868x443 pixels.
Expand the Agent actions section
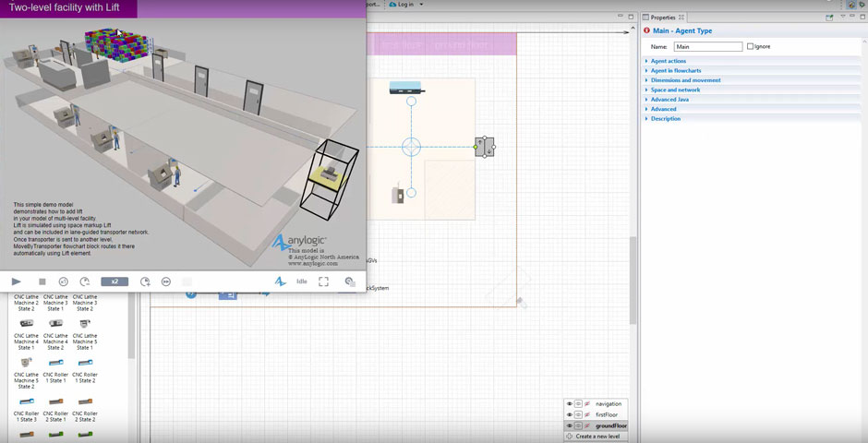click(669, 61)
